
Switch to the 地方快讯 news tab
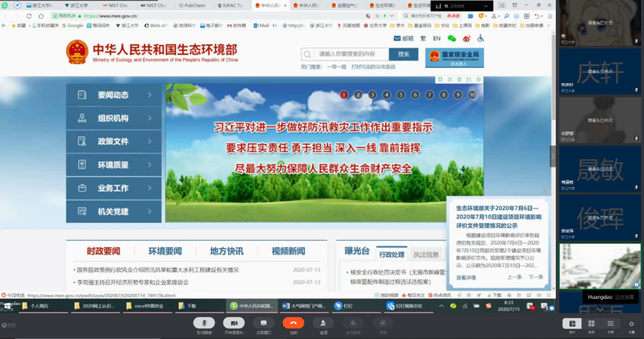click(x=226, y=251)
